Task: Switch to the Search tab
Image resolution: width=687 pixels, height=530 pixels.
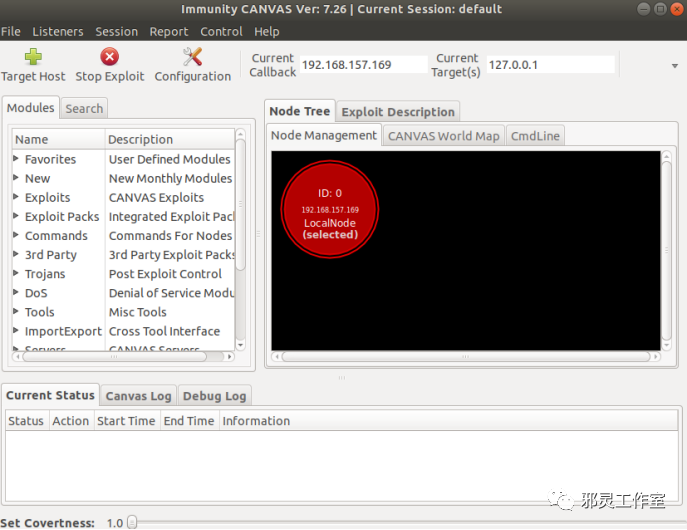Action: (x=84, y=109)
